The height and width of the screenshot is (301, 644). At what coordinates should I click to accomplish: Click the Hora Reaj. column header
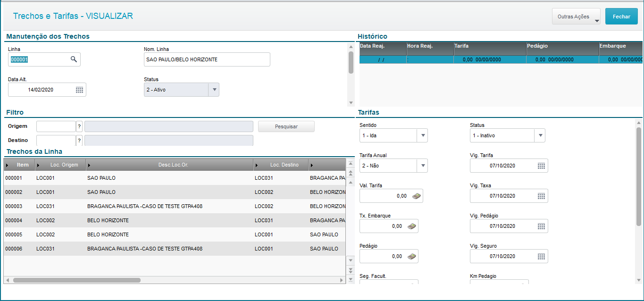pyautogui.click(x=430, y=49)
